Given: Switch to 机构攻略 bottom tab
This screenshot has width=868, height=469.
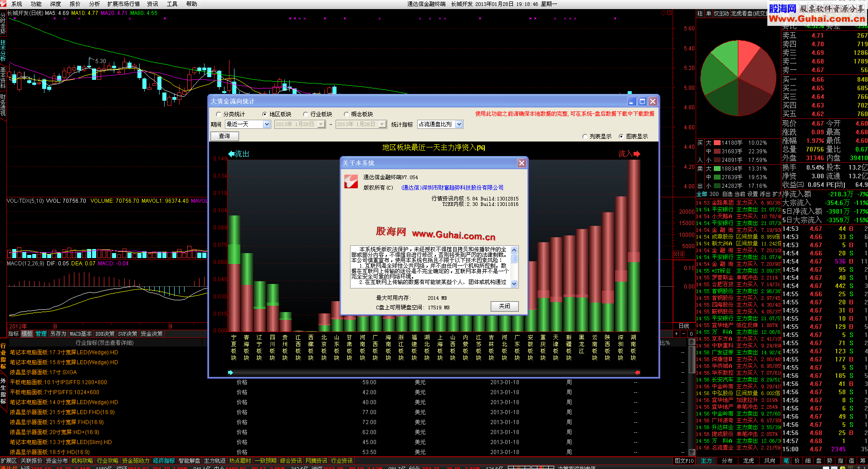Looking at the screenshot, I should (82, 461).
